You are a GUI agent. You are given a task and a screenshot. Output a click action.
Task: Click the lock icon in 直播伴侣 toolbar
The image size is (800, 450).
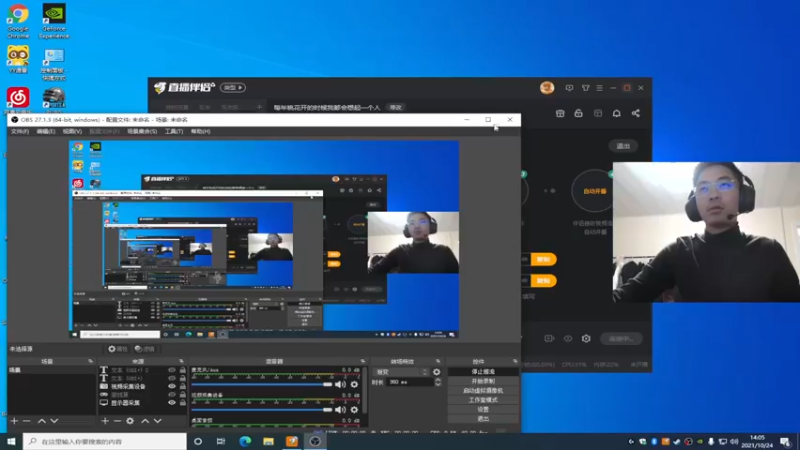click(579, 113)
